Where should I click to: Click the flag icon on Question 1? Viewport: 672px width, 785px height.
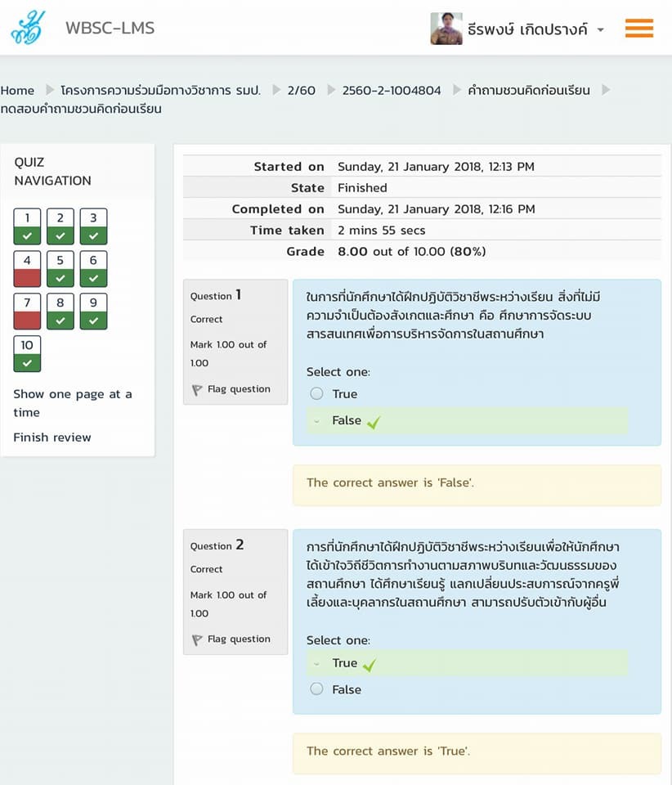click(x=197, y=390)
